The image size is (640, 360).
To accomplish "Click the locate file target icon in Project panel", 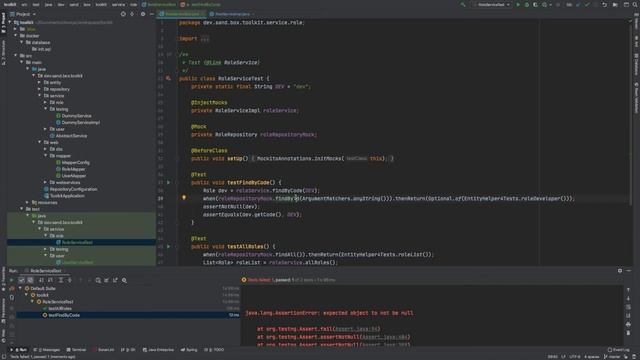I will [123, 14].
